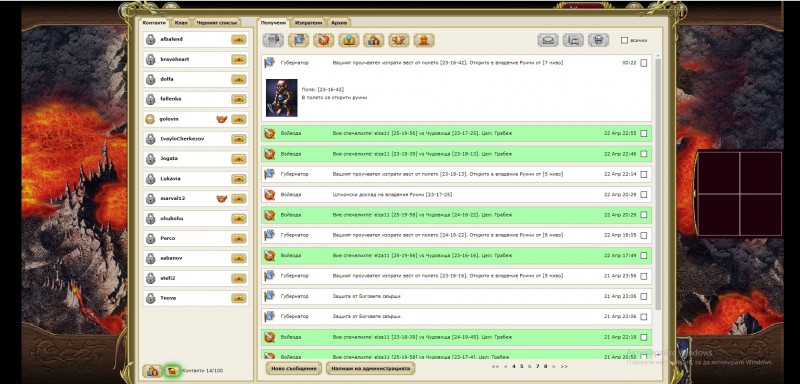
Task: Click the message list vertical scrollbar
Action: [x=657, y=184]
